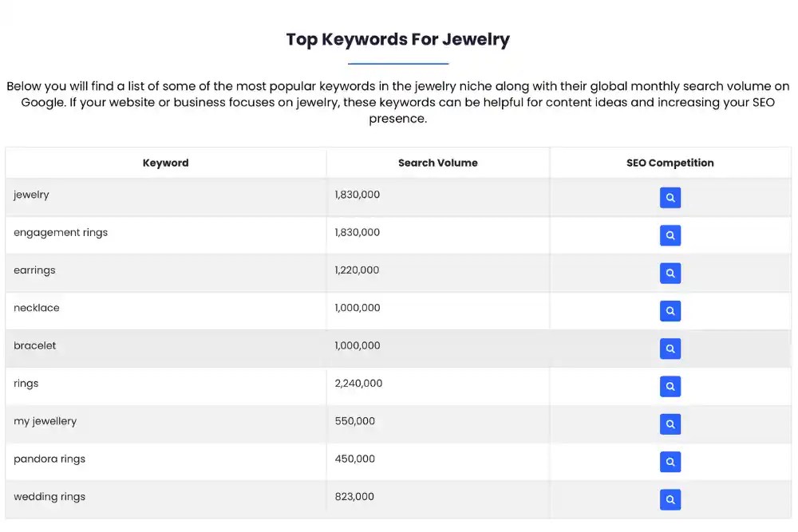Click the search icon for wedding rings
The width and height of the screenshot is (798, 532).
point(670,499)
